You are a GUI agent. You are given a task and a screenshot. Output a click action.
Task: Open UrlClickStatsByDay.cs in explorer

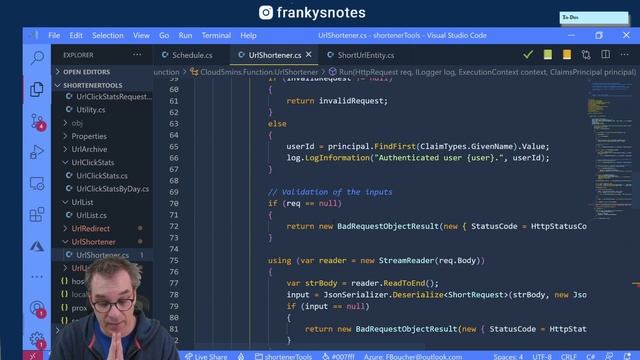point(102,189)
